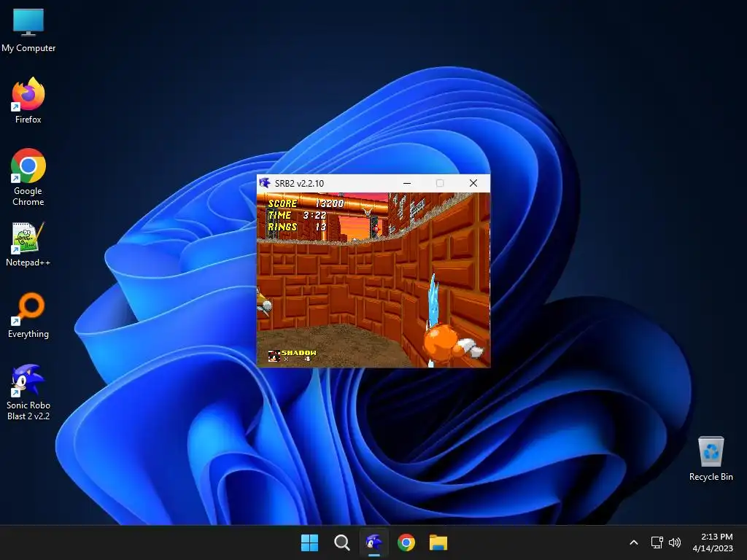The height and width of the screenshot is (560, 747).
Task: Click the timer value 3:22
Action: pyautogui.click(x=314, y=215)
